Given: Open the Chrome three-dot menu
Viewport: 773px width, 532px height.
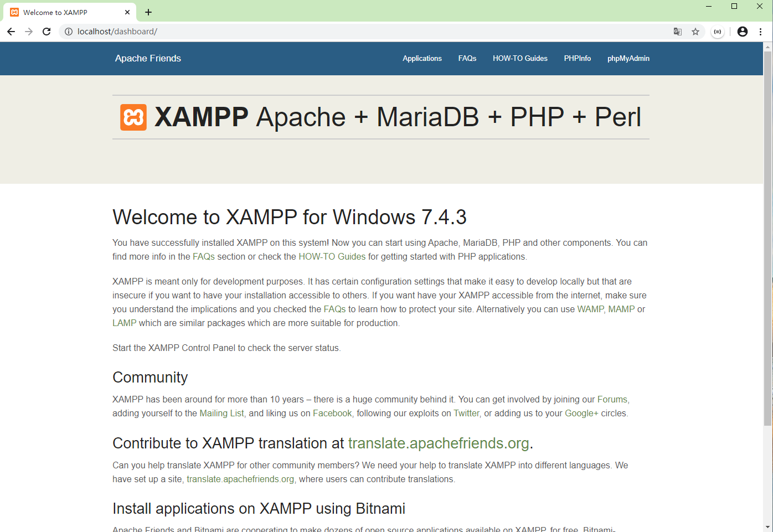Looking at the screenshot, I should click(761, 32).
